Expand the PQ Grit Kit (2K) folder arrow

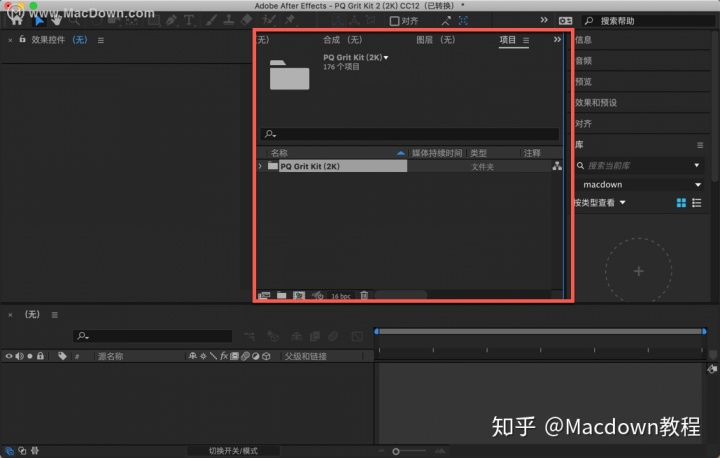coord(260,166)
